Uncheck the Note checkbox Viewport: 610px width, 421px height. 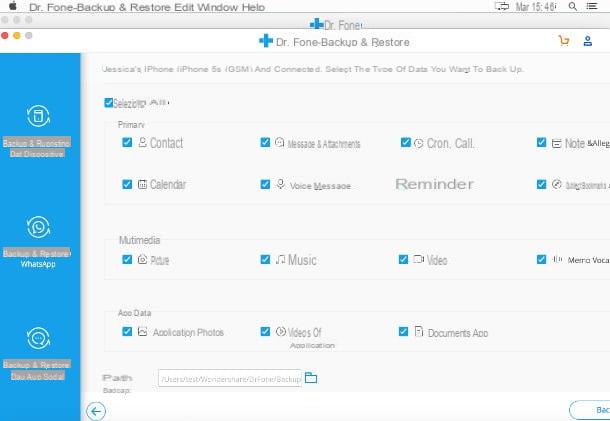[541, 142]
